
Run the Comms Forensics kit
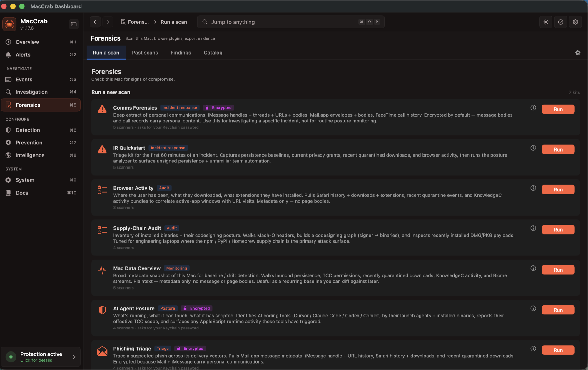[x=558, y=109]
